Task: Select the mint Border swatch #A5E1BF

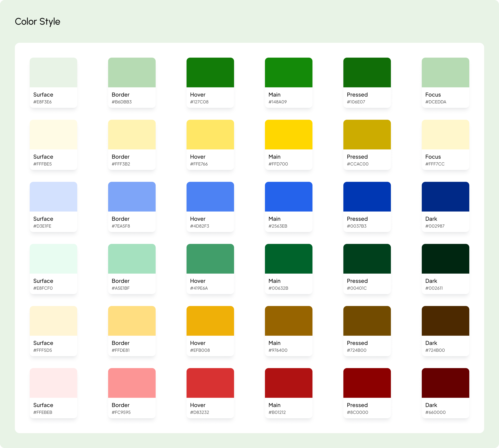Action: point(132,258)
